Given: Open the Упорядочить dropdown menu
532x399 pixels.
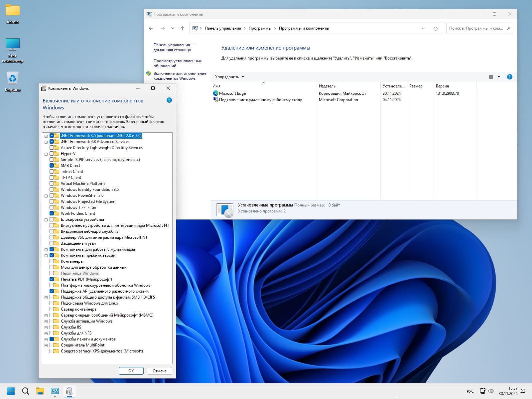Looking at the screenshot, I should [229, 77].
